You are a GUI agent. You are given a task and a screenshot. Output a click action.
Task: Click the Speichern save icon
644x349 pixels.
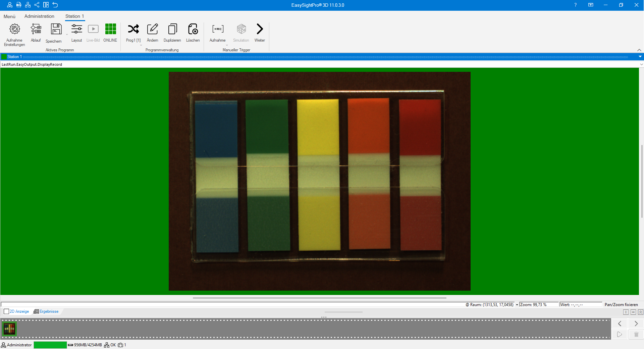[56, 29]
